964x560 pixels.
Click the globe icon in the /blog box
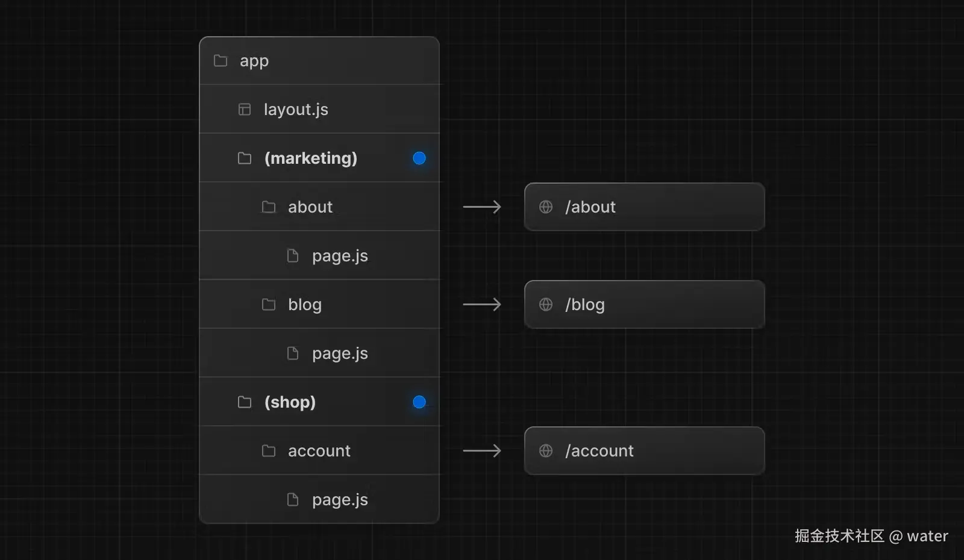[x=546, y=305]
